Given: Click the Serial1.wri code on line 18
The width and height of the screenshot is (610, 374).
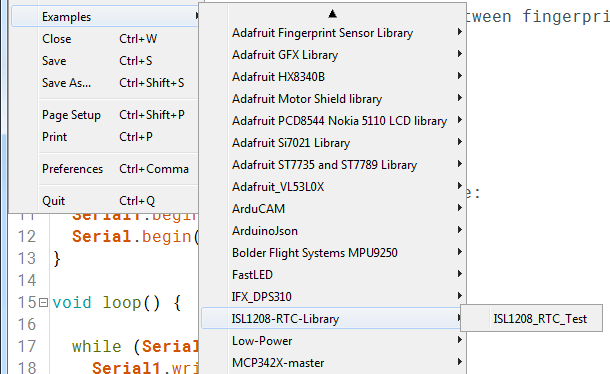Looking at the screenshot, I should pos(145,367).
